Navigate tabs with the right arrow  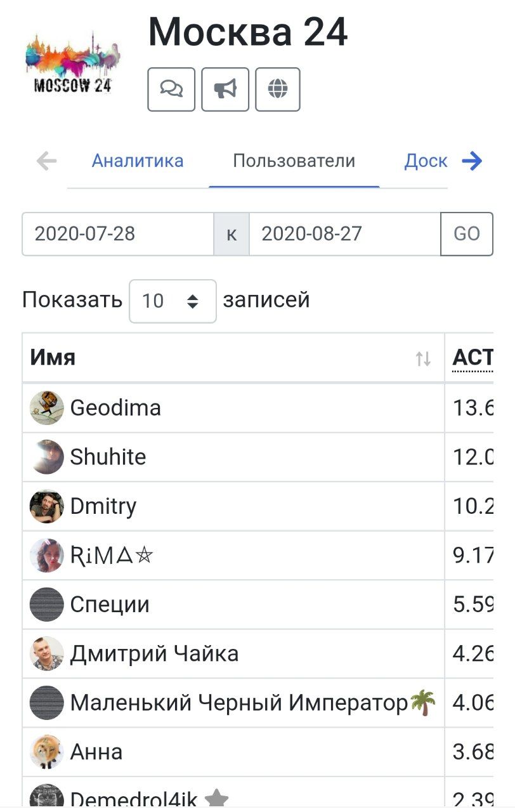pyautogui.click(x=472, y=161)
